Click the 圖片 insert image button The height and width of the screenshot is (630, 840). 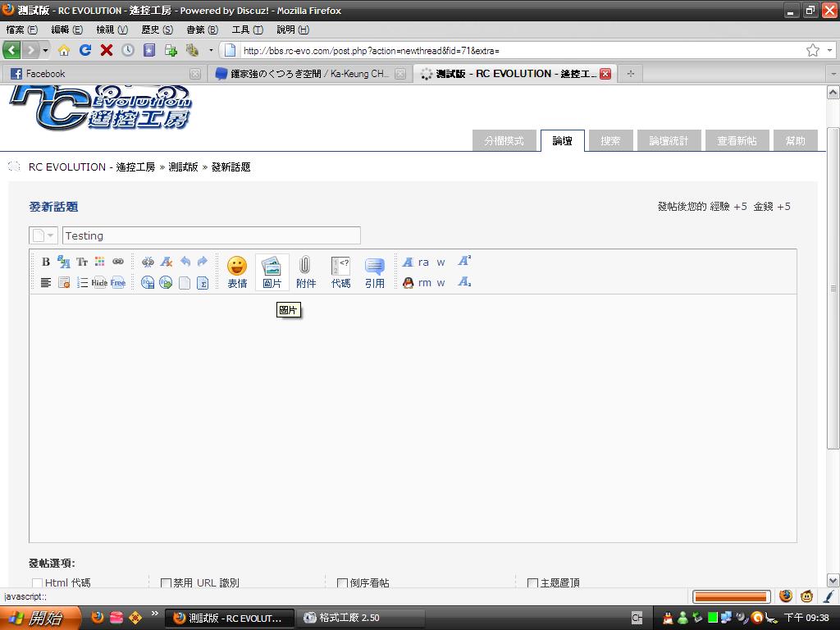pos(272,272)
